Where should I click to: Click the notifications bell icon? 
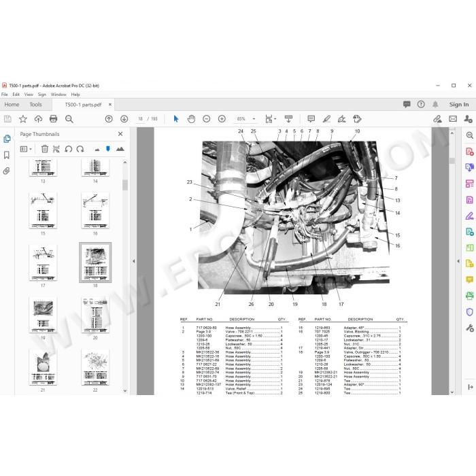click(435, 105)
